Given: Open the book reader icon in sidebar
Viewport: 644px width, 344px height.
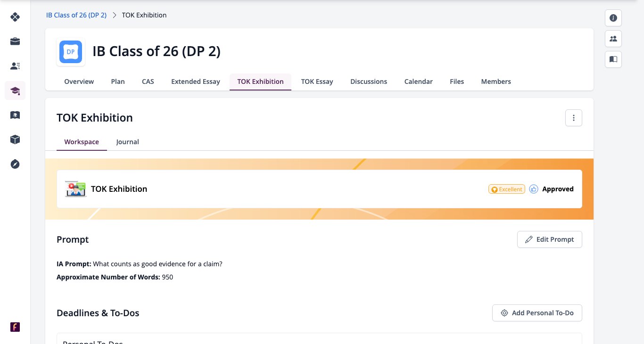Looking at the screenshot, I should [15, 115].
